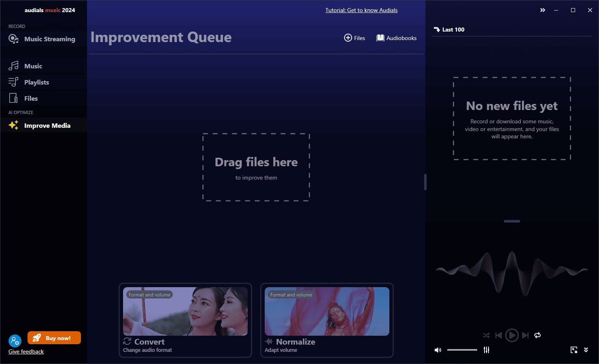This screenshot has height=364, width=599.
Task: Click the Add Files plus icon
Action: [x=348, y=38]
